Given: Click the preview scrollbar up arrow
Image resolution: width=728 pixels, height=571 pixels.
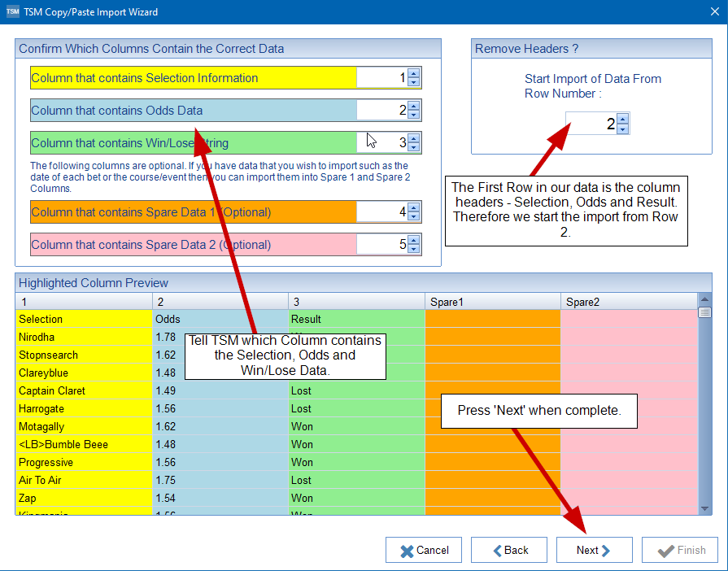Looking at the screenshot, I should [704, 299].
